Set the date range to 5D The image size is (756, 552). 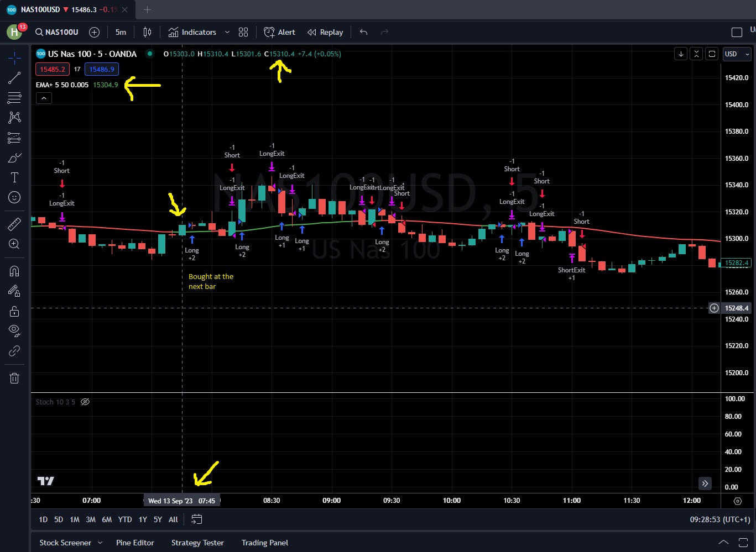(x=59, y=519)
